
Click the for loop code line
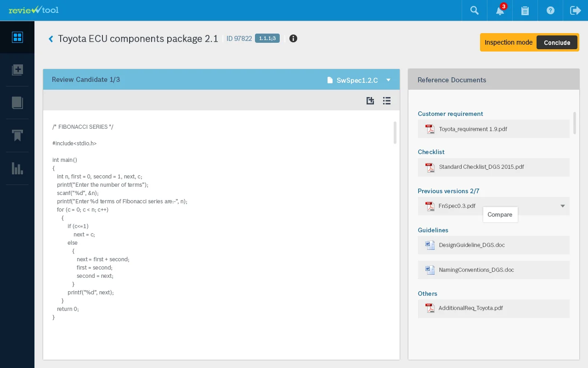pyautogui.click(x=83, y=210)
